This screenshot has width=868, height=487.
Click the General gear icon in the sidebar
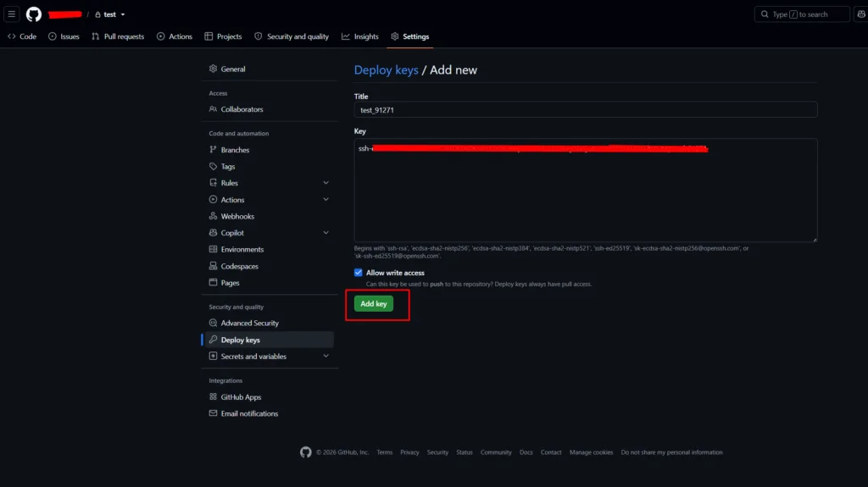(213, 69)
